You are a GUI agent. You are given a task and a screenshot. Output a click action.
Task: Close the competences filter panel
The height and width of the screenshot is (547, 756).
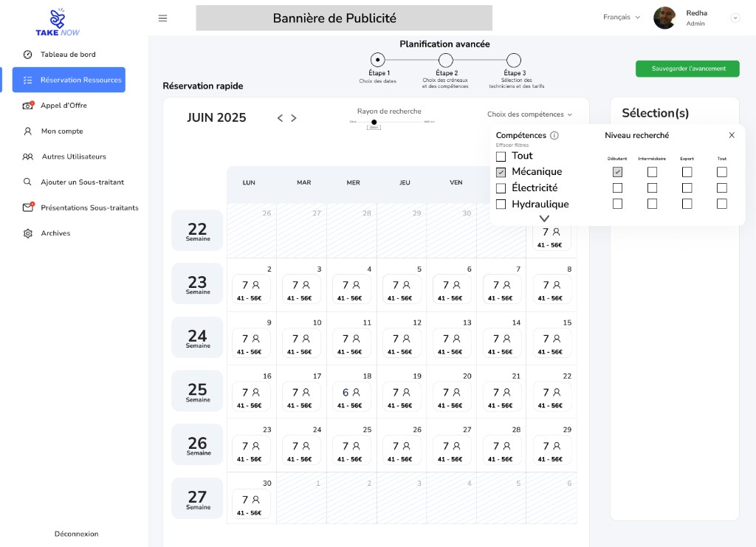pos(732,135)
